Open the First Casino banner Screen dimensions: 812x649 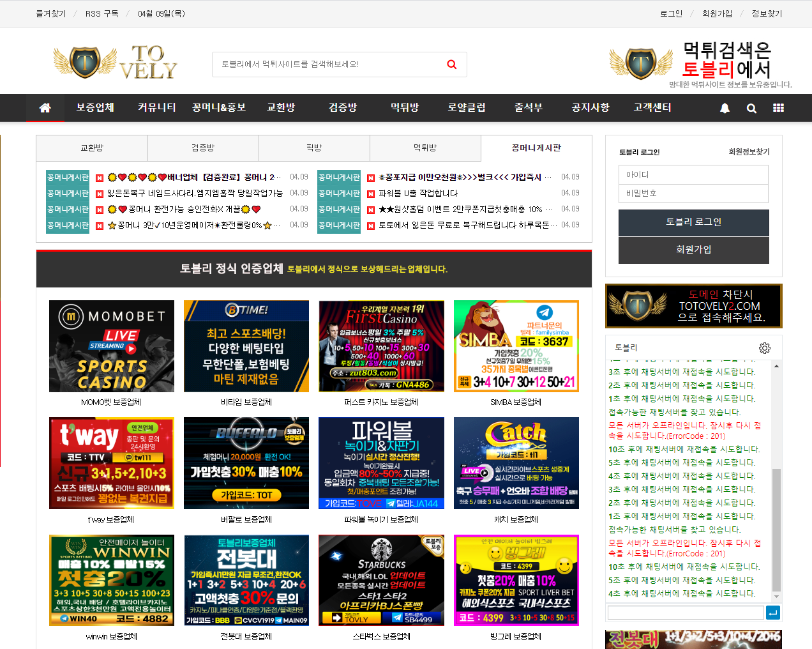(x=381, y=346)
